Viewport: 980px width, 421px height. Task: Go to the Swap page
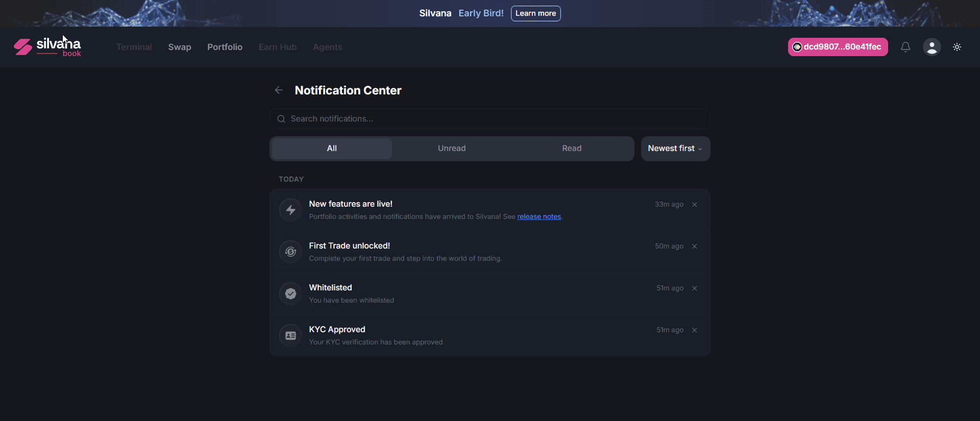(180, 47)
